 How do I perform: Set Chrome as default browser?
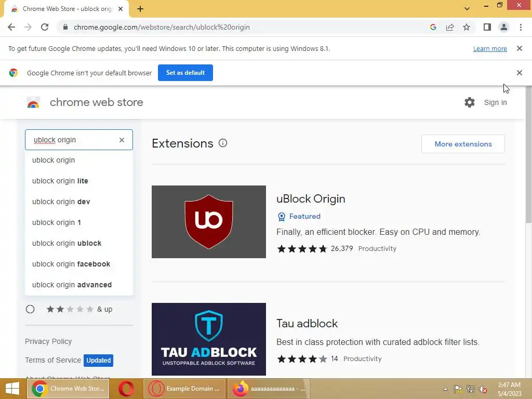(x=185, y=73)
